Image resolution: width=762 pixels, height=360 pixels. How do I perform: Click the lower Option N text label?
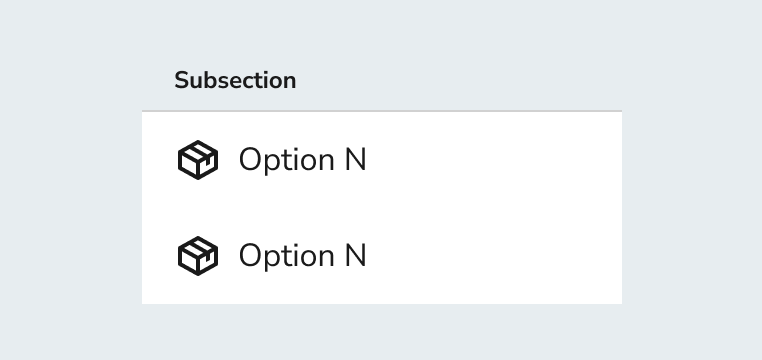(x=302, y=256)
